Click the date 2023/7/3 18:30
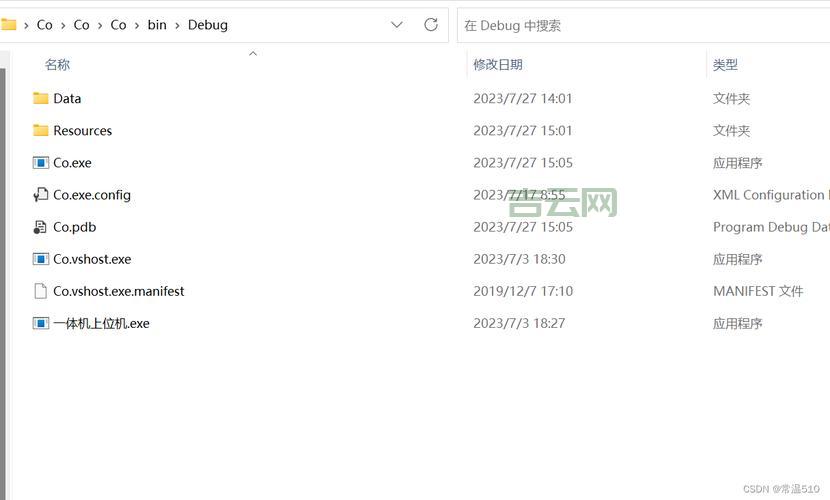Screen dimensions: 830x500 (519, 259)
